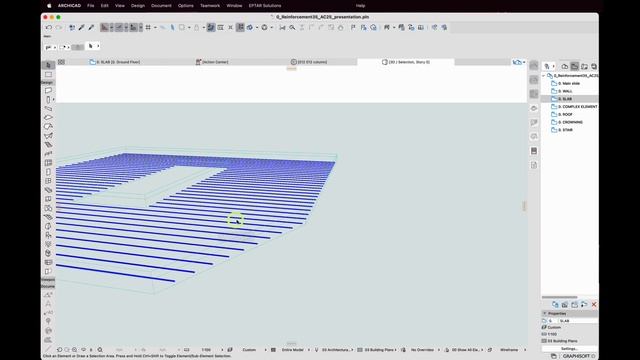Click the tab overview grid icon
Viewport: 640px width, 360px height.
[x=61, y=62]
